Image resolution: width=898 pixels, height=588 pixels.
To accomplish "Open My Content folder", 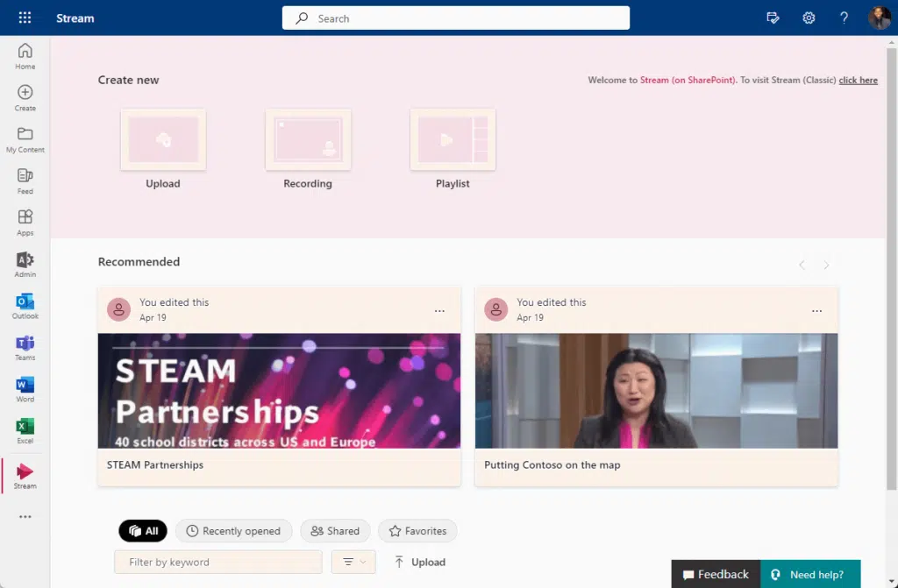I will click(25, 139).
